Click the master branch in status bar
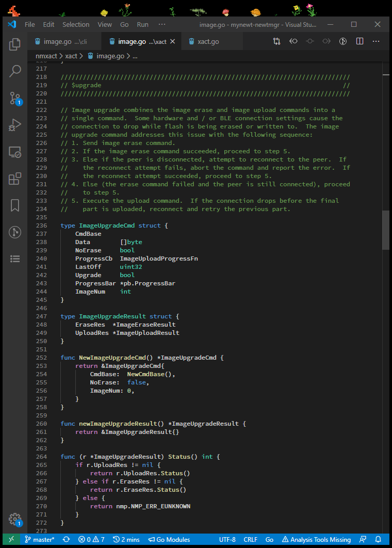The height and width of the screenshot is (548, 392). [x=39, y=539]
